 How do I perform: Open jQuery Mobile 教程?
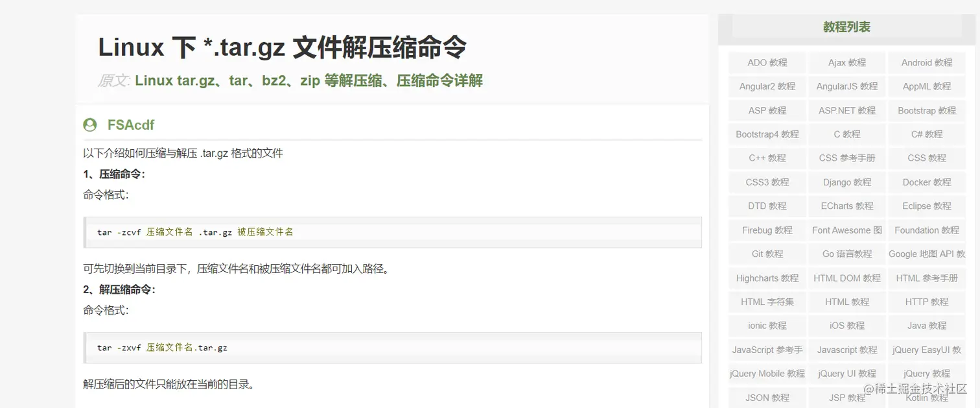pos(767,374)
